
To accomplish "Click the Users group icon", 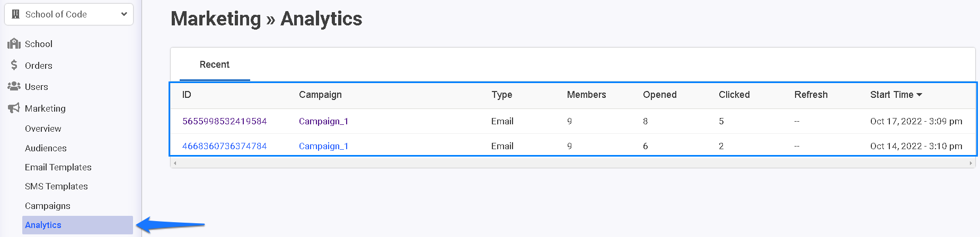I will pyautogui.click(x=14, y=86).
